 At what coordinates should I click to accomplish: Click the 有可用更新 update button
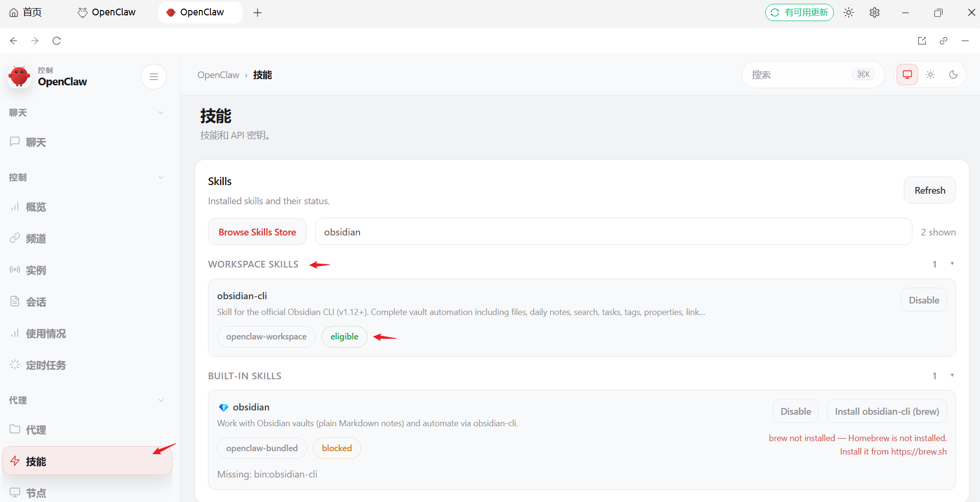pos(799,12)
